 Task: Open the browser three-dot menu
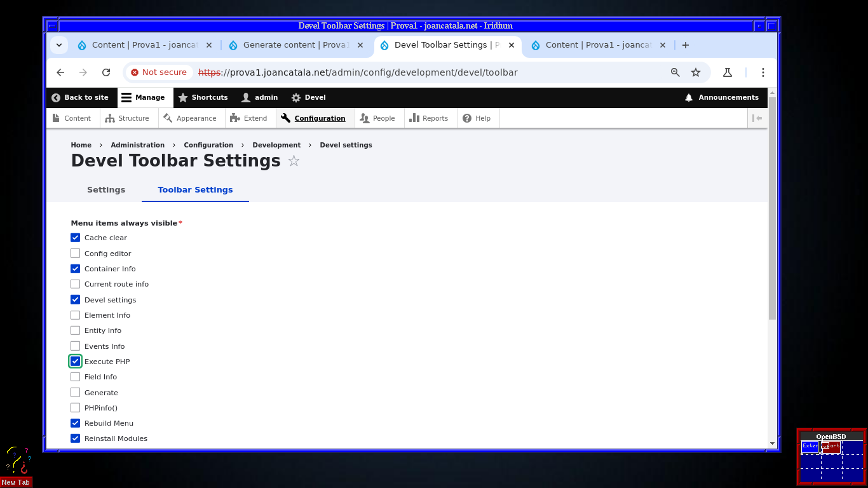[763, 72]
